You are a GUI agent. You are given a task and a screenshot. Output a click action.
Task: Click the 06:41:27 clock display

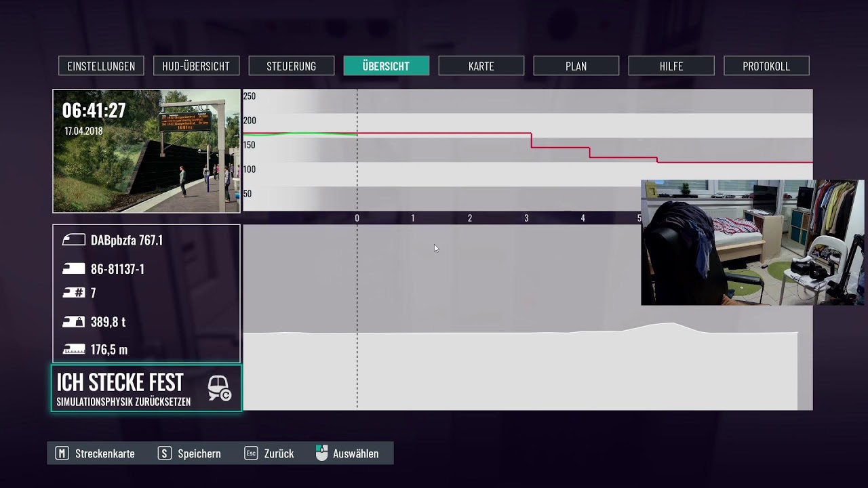pyautogui.click(x=94, y=110)
